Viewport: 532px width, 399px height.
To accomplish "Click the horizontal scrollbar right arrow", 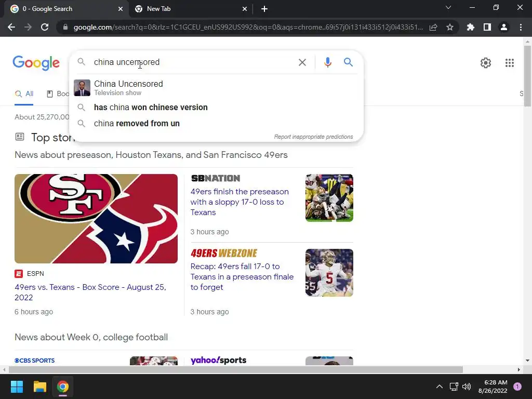I will [x=519, y=369].
